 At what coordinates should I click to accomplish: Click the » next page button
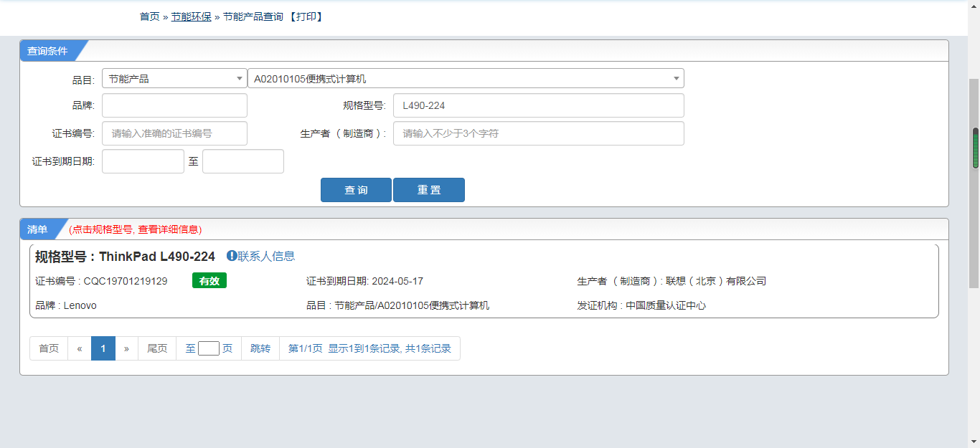126,348
